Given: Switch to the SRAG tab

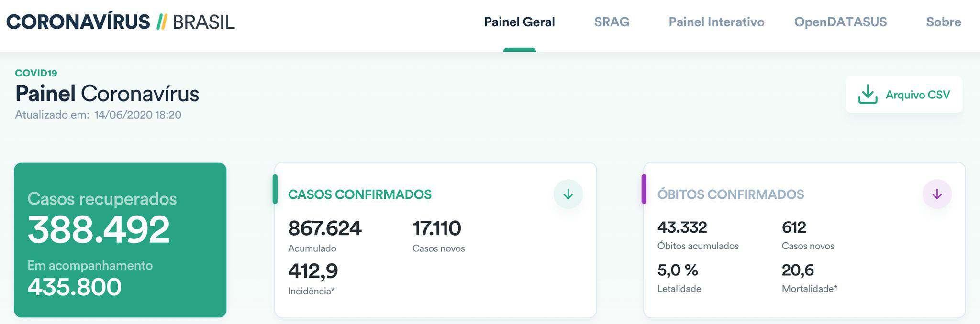Looking at the screenshot, I should [612, 22].
